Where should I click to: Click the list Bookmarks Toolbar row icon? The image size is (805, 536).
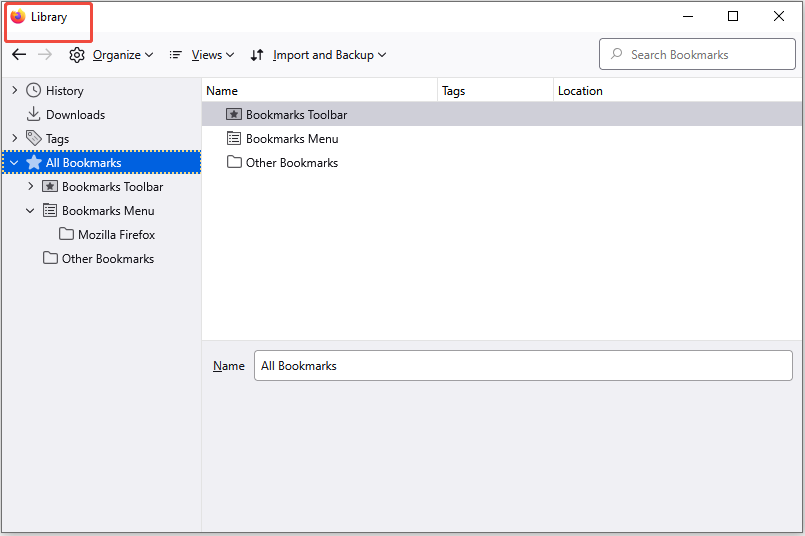click(x=234, y=114)
